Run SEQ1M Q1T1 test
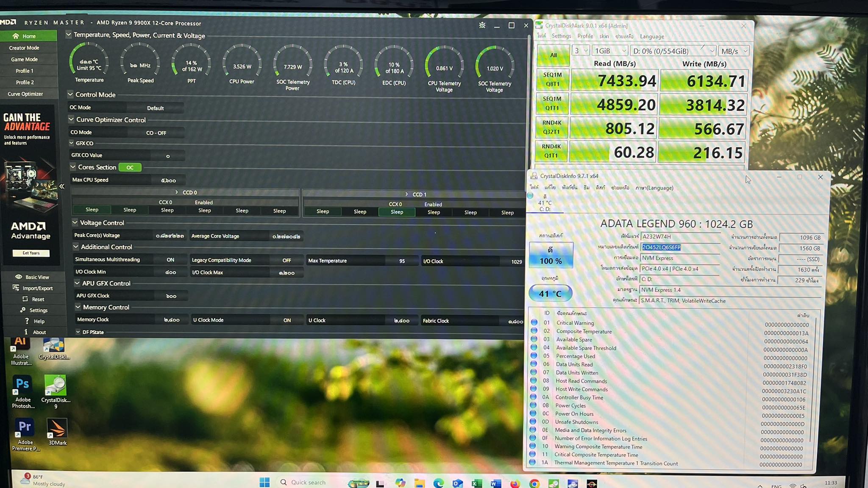The image size is (868, 488). [552, 103]
